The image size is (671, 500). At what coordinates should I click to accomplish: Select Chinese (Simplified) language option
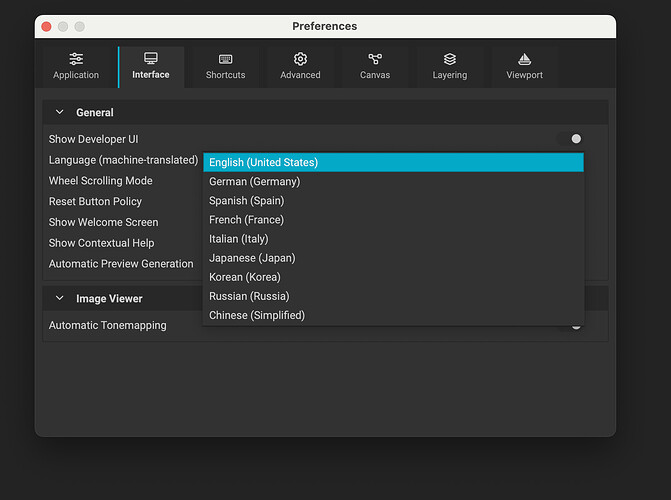click(257, 315)
